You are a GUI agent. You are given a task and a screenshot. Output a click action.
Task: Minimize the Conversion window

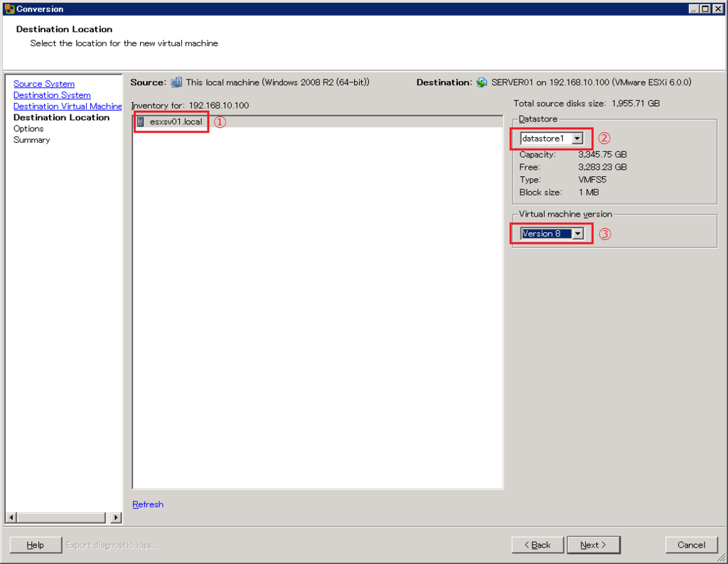(694, 9)
